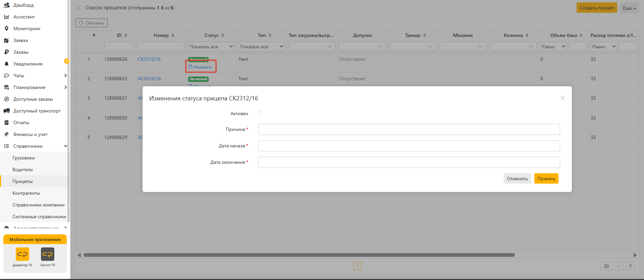Select the checkbox for row 1
644x280 pixels.
(x=81, y=59)
